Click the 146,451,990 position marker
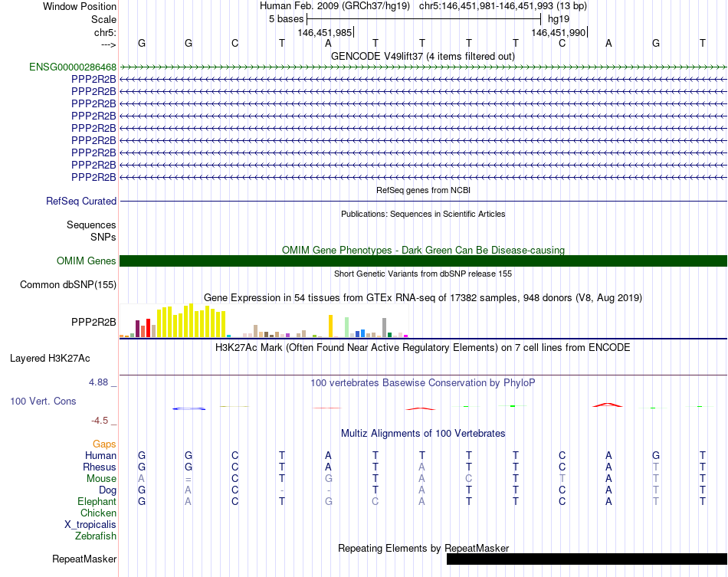 [x=559, y=32]
